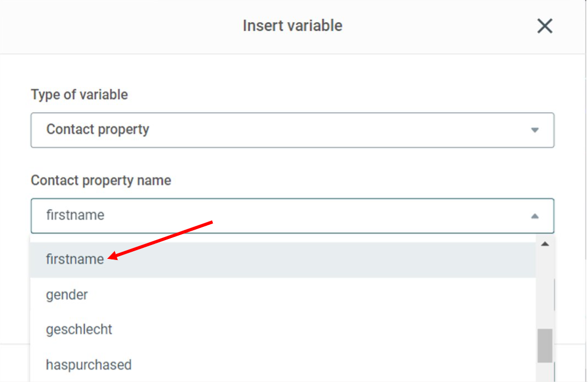This screenshot has height=382, width=588.
Task: Click the Contact property dropdown arrow
Action: pos(535,130)
